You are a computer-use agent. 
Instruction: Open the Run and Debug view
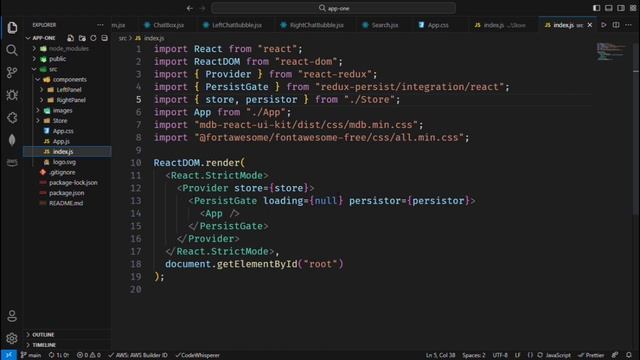12,95
